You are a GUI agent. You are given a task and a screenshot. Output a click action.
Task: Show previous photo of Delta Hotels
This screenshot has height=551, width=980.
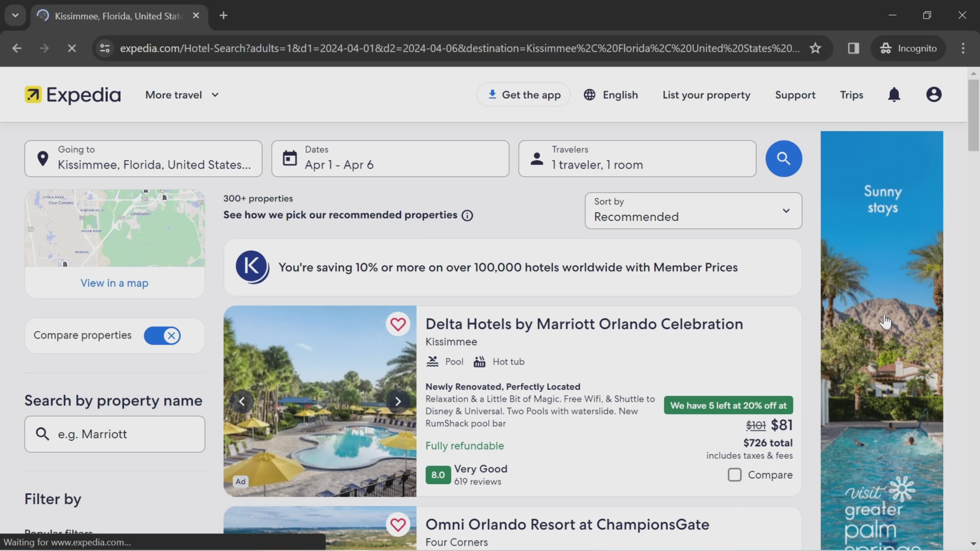pos(242,402)
